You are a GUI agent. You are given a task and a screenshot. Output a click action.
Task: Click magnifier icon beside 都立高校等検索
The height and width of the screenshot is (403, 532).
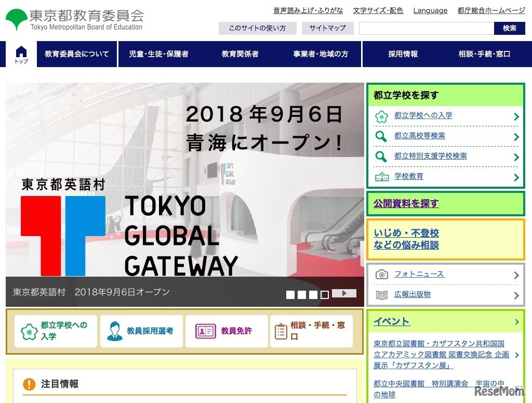click(381, 136)
